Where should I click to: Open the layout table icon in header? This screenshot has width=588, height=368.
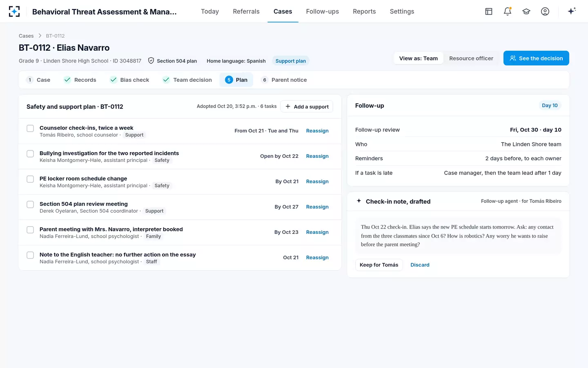coord(489,11)
